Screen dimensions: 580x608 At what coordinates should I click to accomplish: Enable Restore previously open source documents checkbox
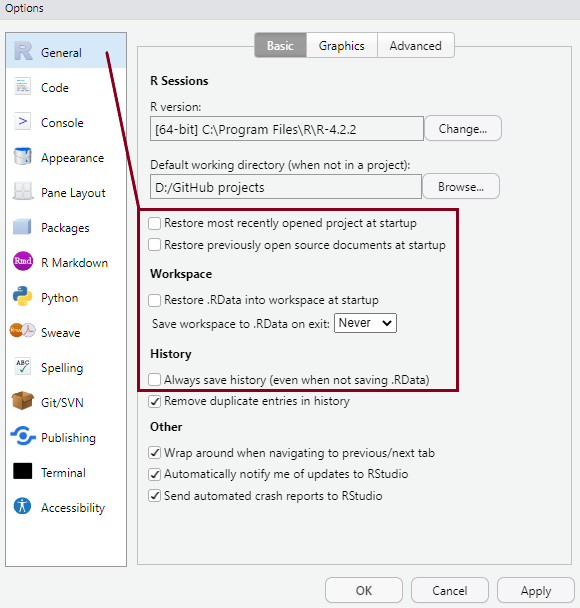(155, 245)
